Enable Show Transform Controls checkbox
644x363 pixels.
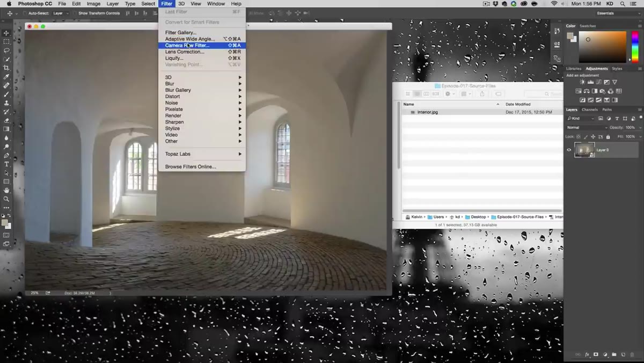(75, 13)
